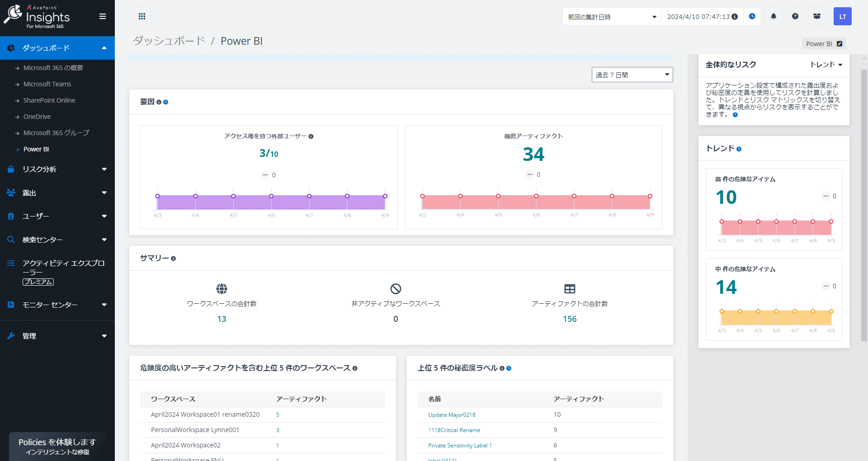Expand the 管理 menu
This screenshot has height=461, width=868.
click(57, 336)
